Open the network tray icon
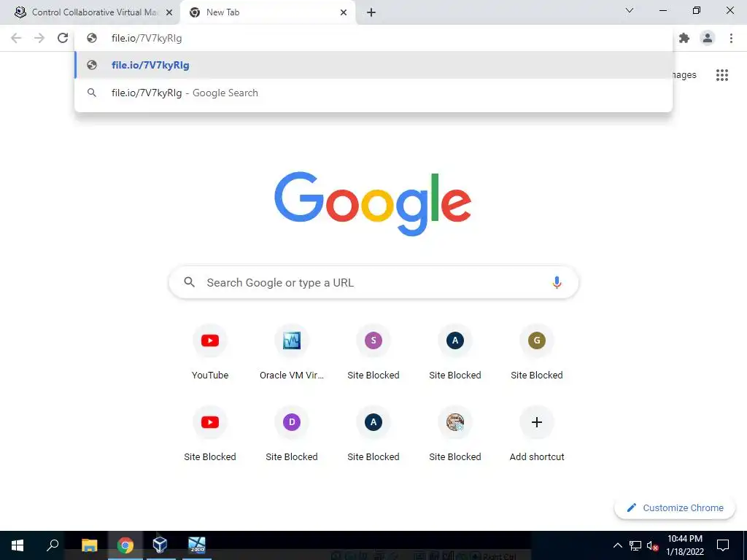 coord(635,545)
